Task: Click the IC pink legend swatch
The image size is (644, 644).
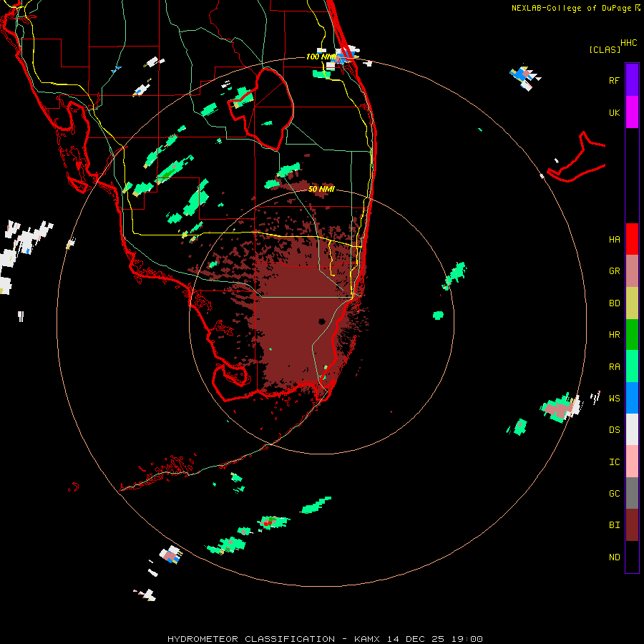Action: click(632, 462)
